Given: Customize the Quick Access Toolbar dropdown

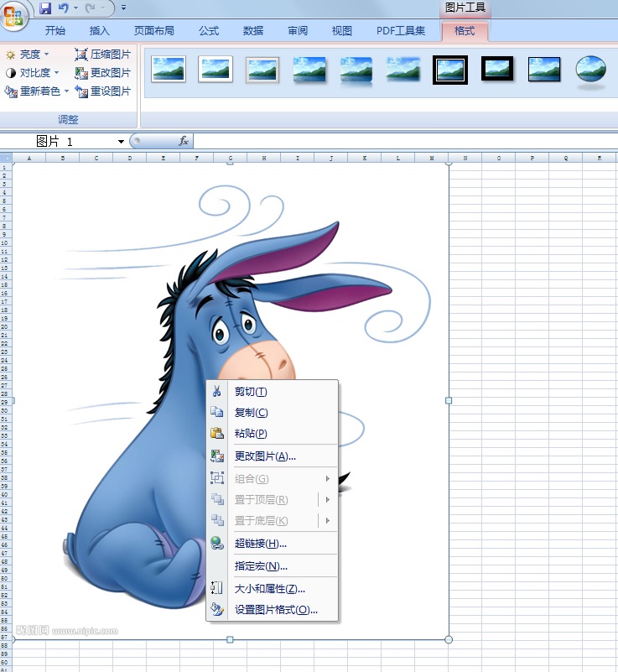Looking at the screenshot, I should point(123,8).
